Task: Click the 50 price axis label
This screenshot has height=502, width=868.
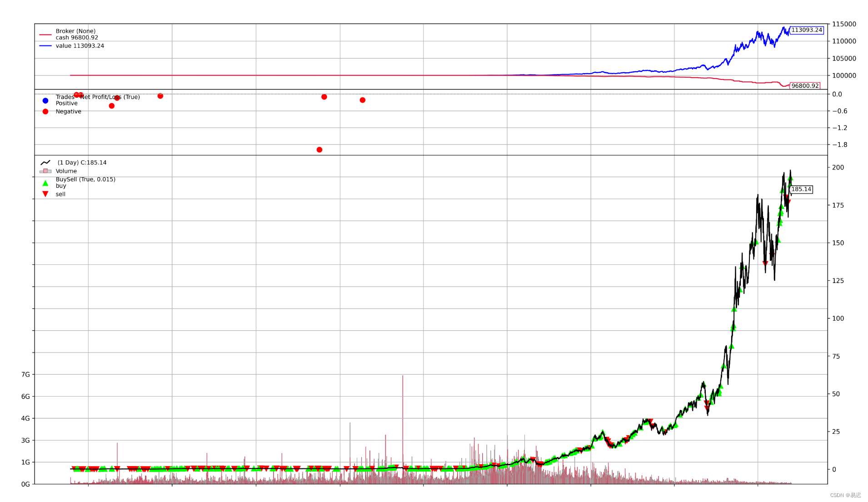Action: click(x=836, y=394)
